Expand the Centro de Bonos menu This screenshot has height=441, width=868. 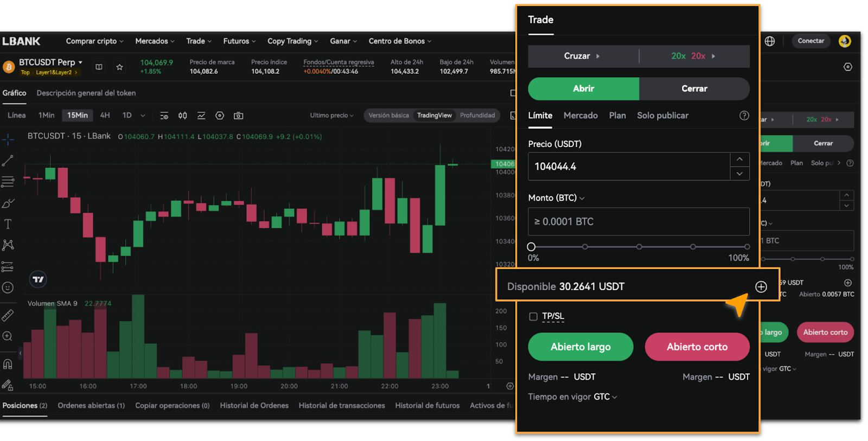tap(400, 41)
